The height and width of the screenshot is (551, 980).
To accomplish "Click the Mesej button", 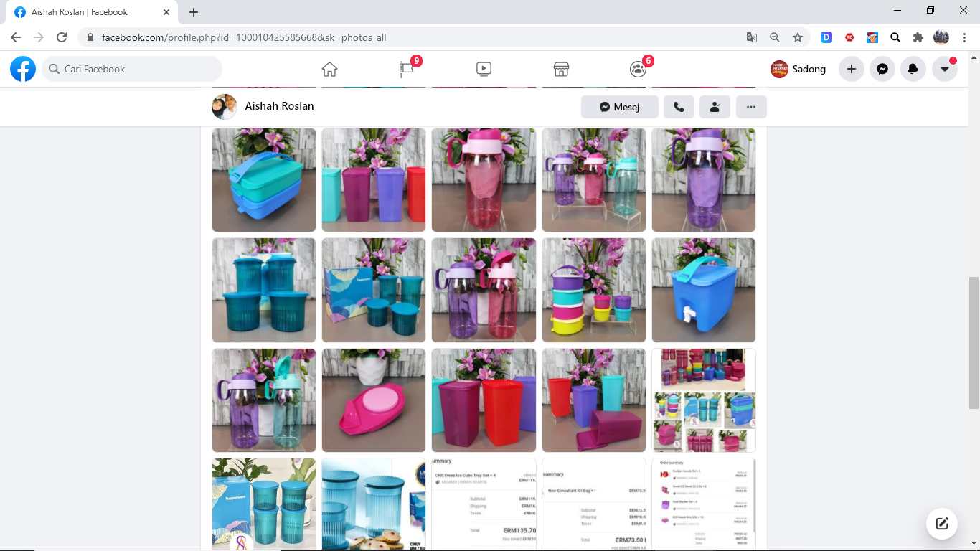I will point(620,107).
